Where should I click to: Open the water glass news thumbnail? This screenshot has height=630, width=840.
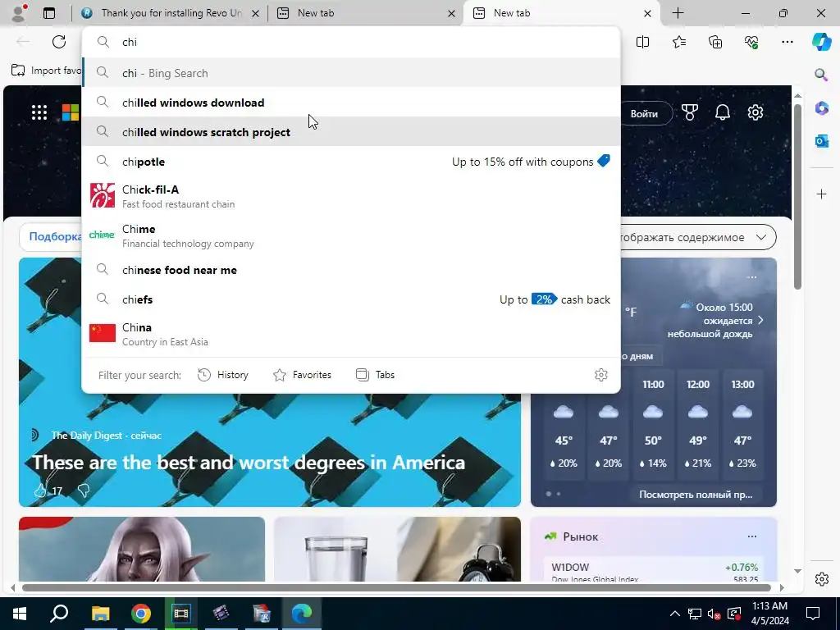(x=397, y=549)
